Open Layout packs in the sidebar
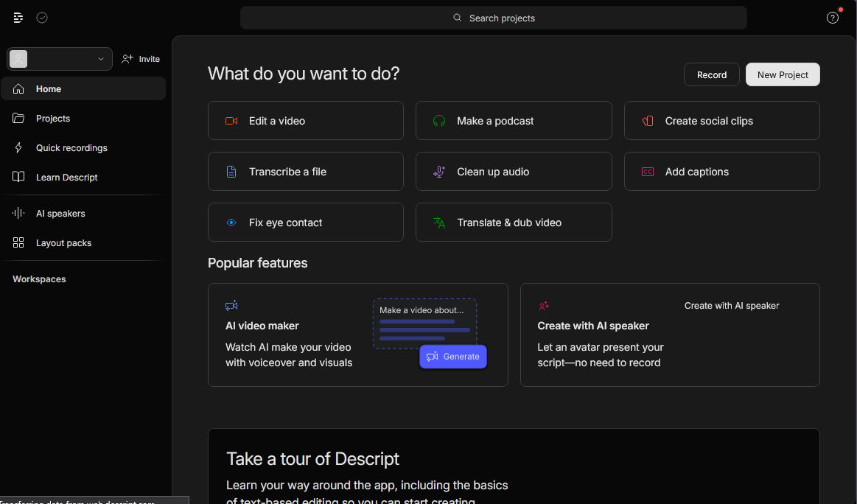The image size is (857, 504). click(83, 242)
